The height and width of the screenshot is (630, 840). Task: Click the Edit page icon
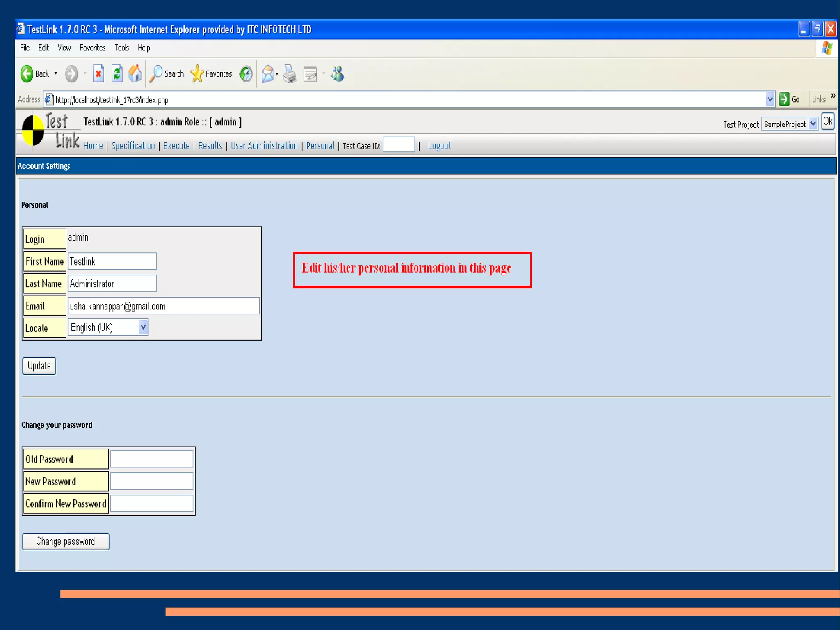310,74
